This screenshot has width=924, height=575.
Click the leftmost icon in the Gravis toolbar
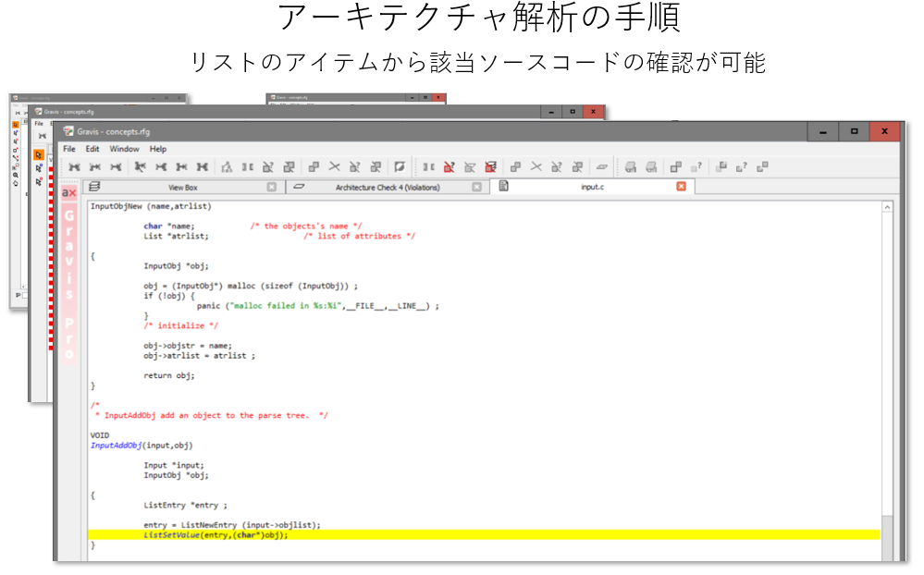tap(74, 167)
